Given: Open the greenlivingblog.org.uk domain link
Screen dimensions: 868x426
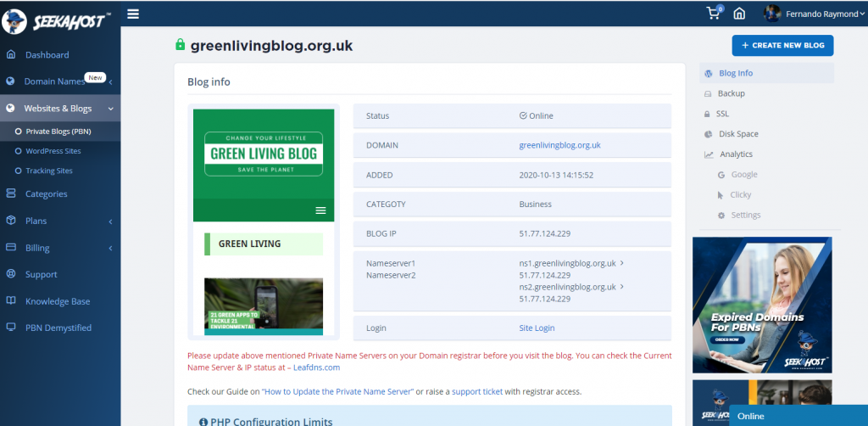Looking at the screenshot, I should coord(559,145).
